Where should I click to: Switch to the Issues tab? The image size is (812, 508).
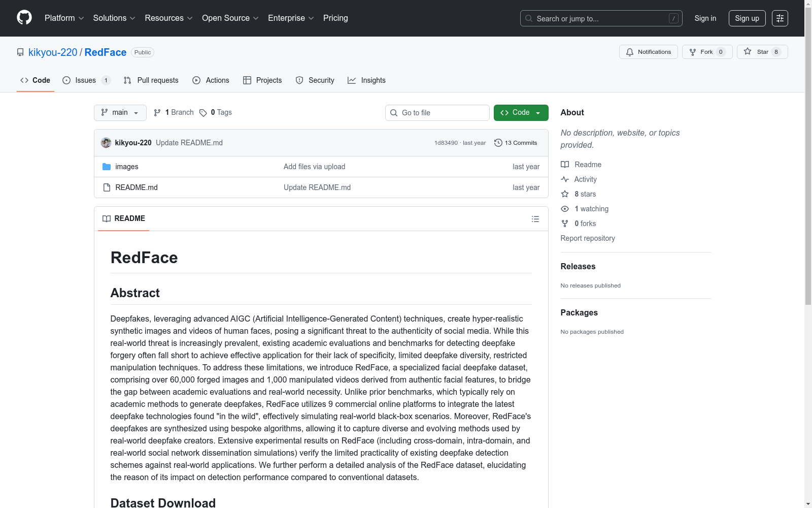86,80
